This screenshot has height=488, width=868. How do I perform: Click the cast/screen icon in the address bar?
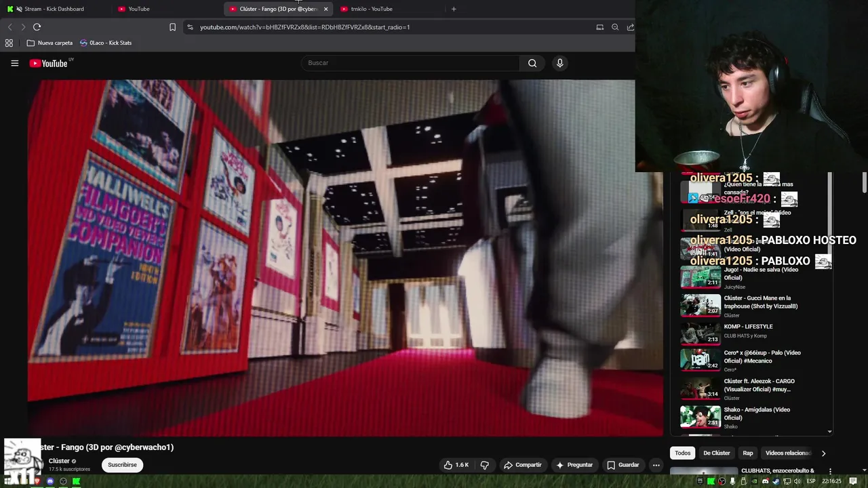599,27
